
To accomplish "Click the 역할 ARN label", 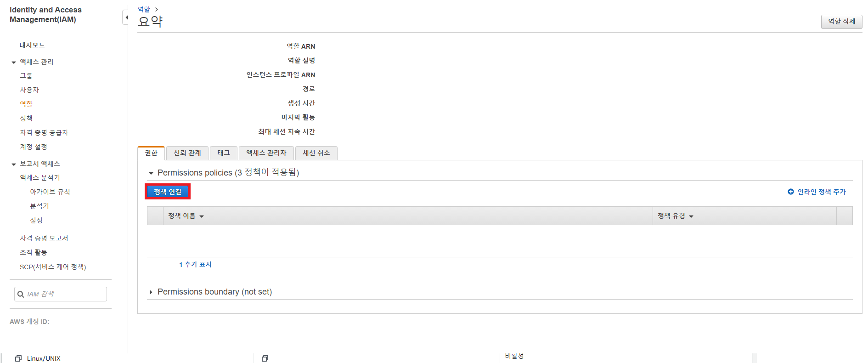I will (x=301, y=46).
